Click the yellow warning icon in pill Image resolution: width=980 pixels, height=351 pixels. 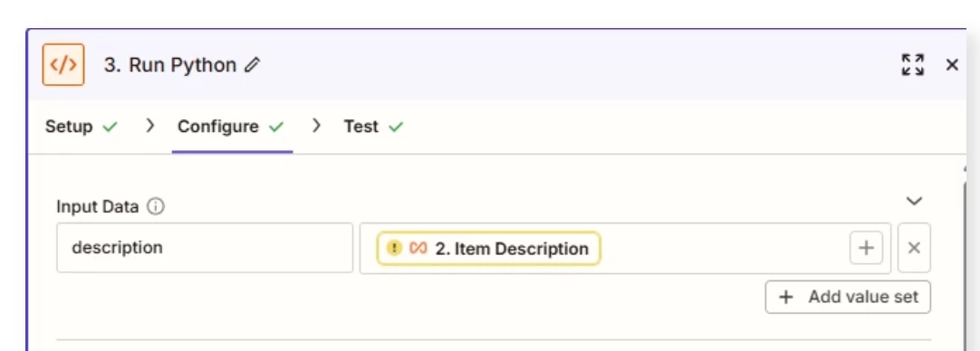[x=393, y=249]
